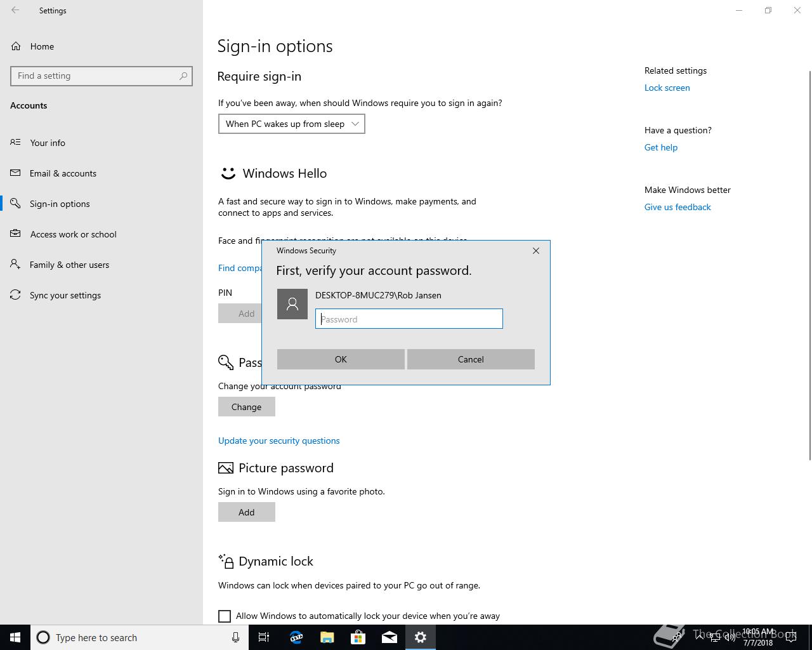The height and width of the screenshot is (650, 812).
Task: Open the Get help link
Action: coord(661,147)
